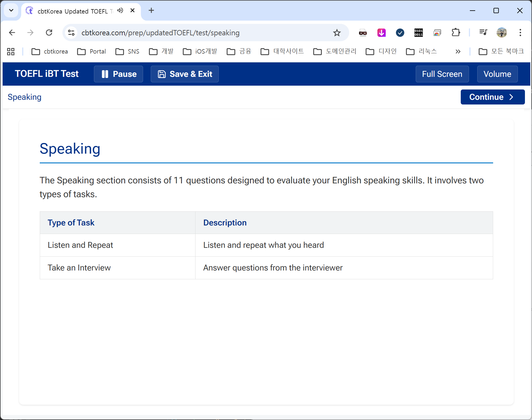Enter Full Screen mode
Viewport: 532px width, 420px height.
coord(442,74)
